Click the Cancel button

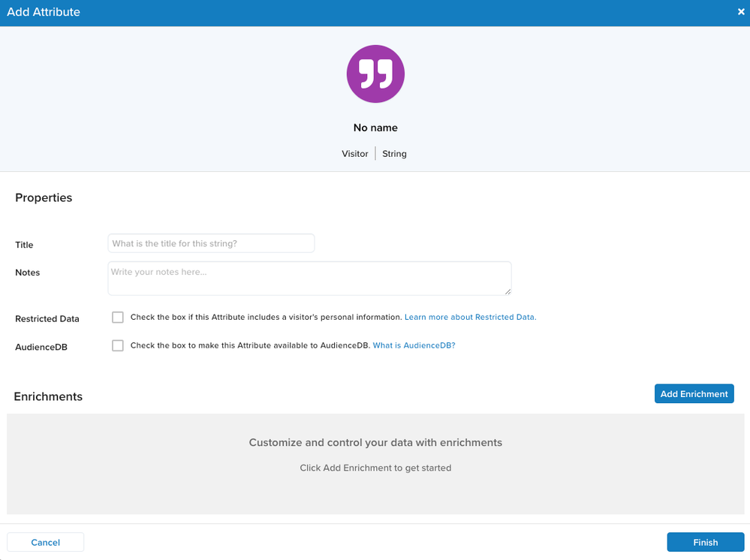(x=46, y=542)
